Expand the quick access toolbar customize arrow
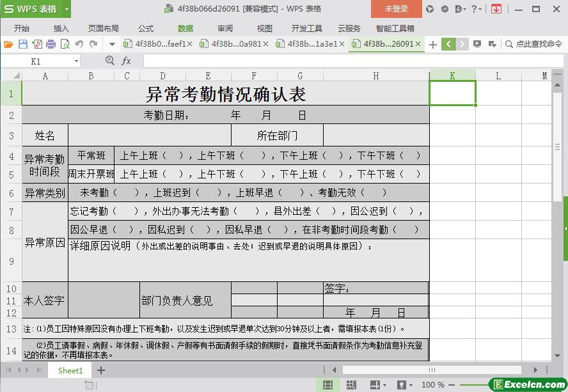The height and width of the screenshot is (392, 568). click(x=112, y=44)
